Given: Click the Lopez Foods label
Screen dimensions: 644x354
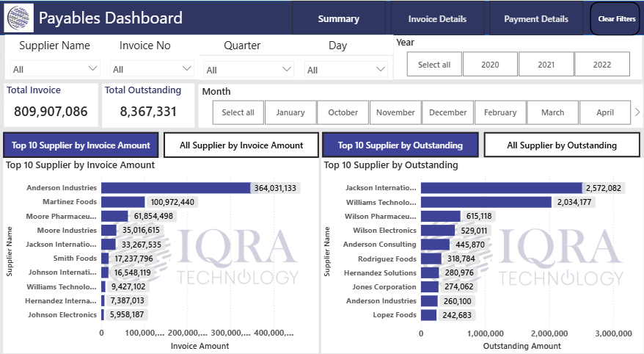Looking at the screenshot, I should [x=395, y=315].
